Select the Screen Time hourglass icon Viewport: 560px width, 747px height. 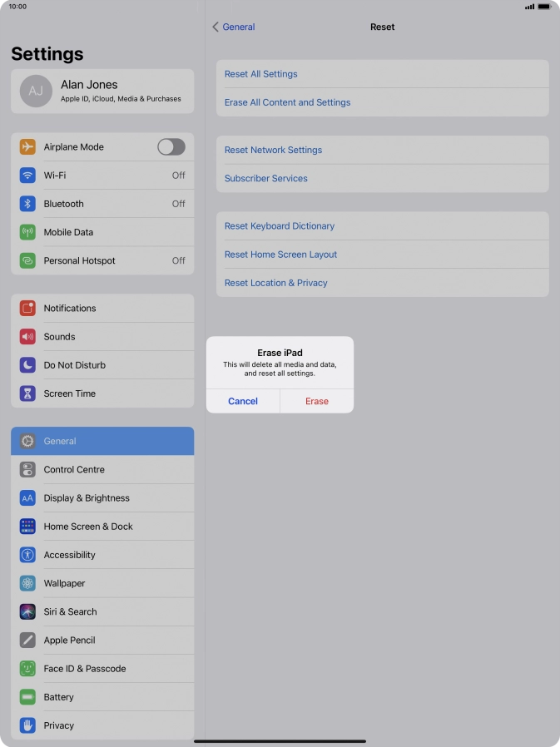coord(27,393)
